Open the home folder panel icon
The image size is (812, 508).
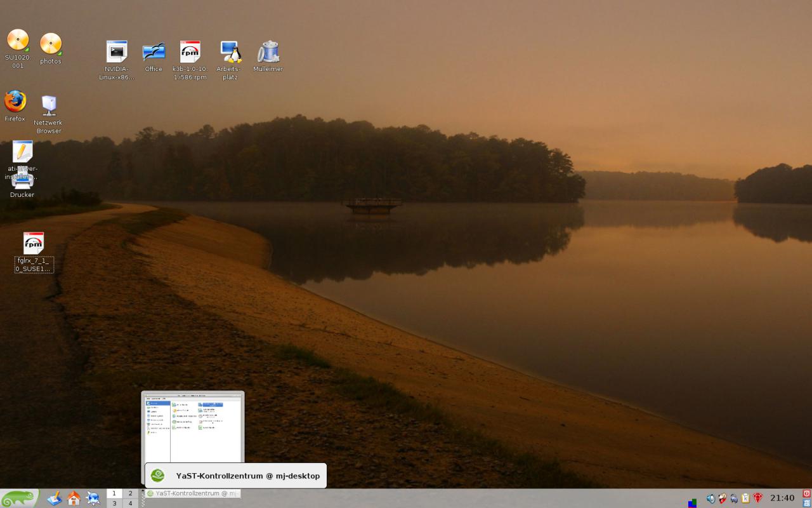click(74, 498)
